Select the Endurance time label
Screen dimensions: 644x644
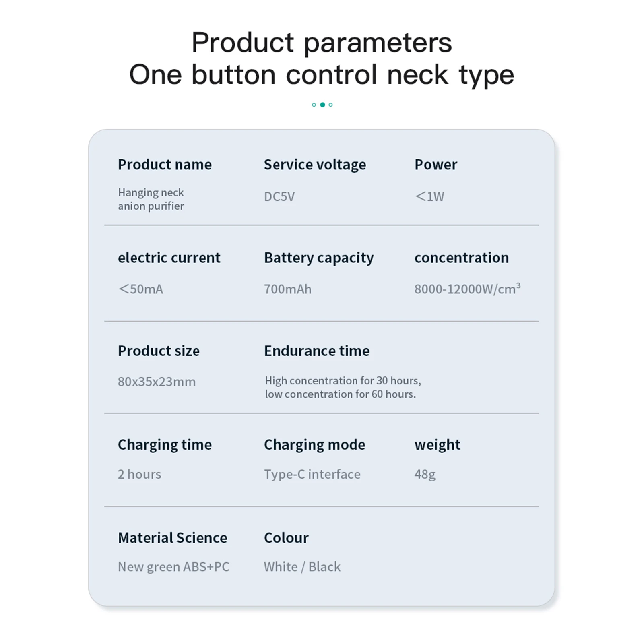(x=317, y=351)
